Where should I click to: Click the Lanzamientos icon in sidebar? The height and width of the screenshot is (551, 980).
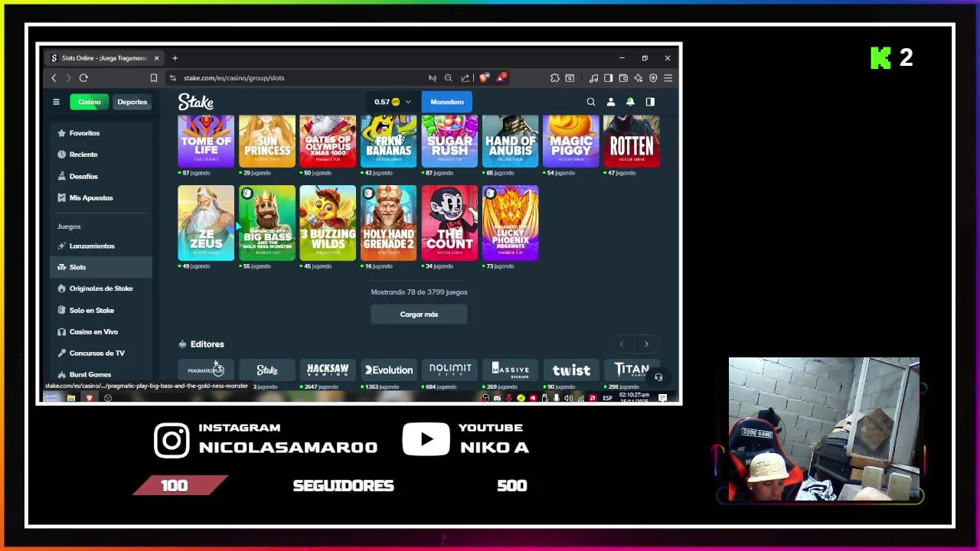61,246
